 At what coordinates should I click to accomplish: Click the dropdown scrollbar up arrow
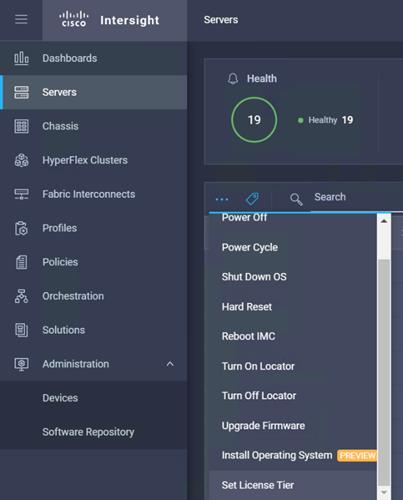click(x=384, y=221)
